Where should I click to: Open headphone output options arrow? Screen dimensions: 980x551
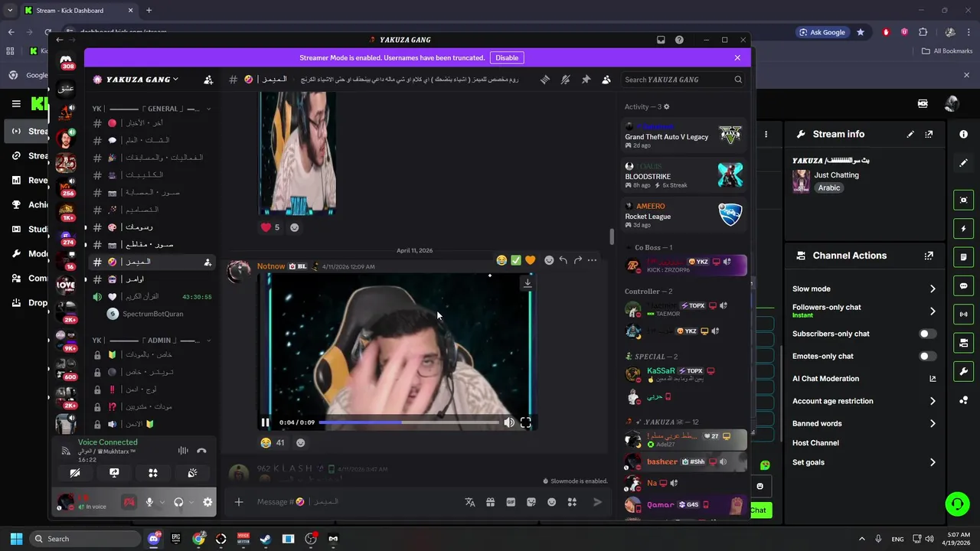point(191,502)
